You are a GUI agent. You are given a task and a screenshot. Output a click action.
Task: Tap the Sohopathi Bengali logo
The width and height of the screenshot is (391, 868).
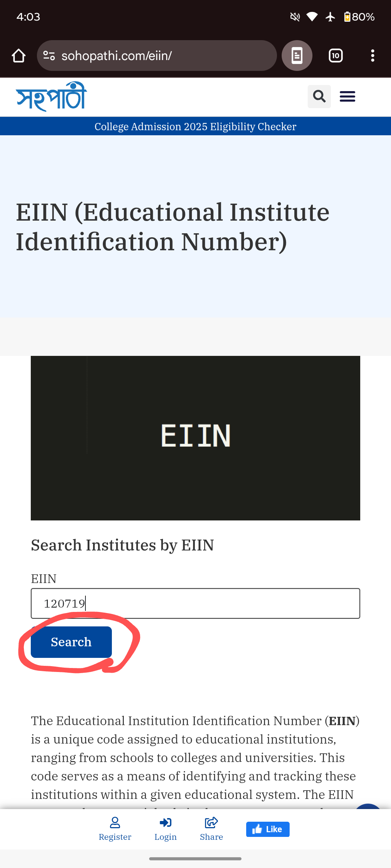51,97
